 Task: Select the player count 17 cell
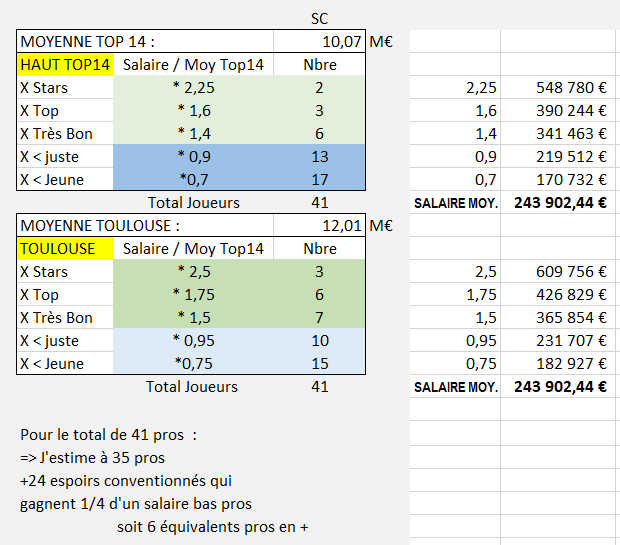(319, 179)
